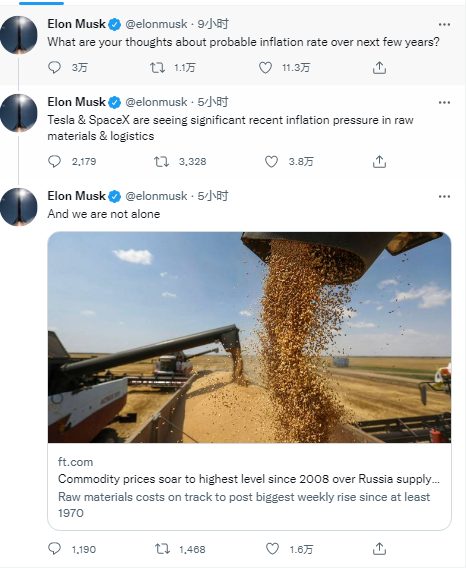Open more options on the Tesla & SpaceX tweet
Screen dimensions: 466x568
pyautogui.click(x=444, y=103)
